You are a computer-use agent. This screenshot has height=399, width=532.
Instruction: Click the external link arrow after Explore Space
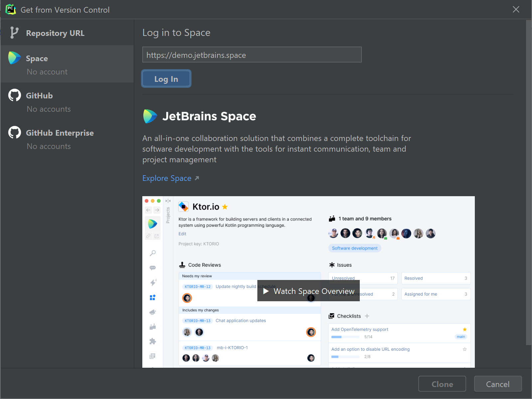pyautogui.click(x=197, y=178)
